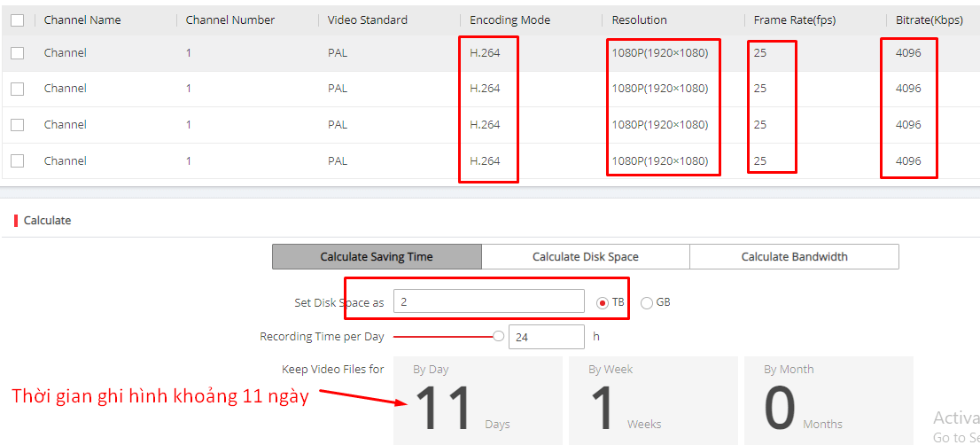Click the Frame Rate(fps) column header
Viewport: 980px width, 445px height.
[x=795, y=20]
